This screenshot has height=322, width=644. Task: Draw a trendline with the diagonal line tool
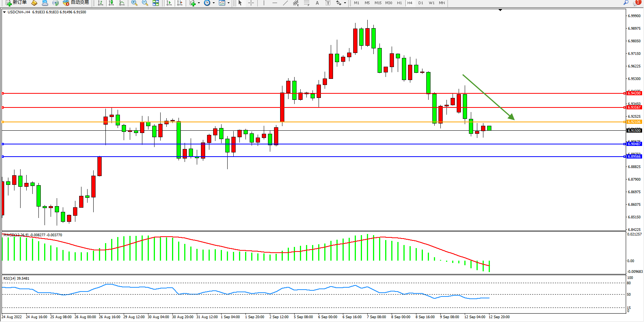285,3
